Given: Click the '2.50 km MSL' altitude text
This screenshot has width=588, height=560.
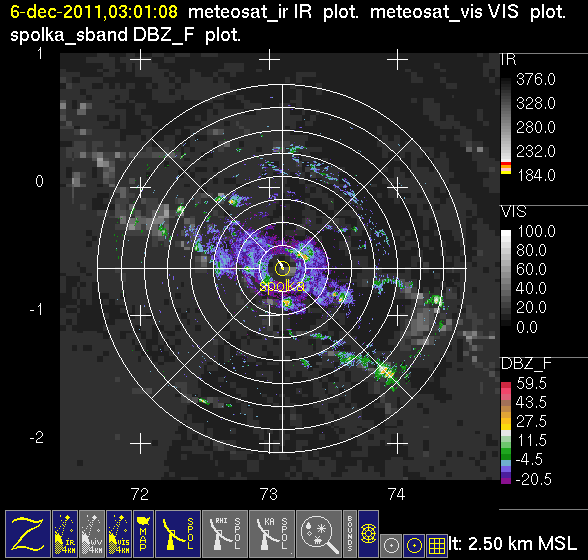Looking at the screenshot, I should [x=522, y=543].
